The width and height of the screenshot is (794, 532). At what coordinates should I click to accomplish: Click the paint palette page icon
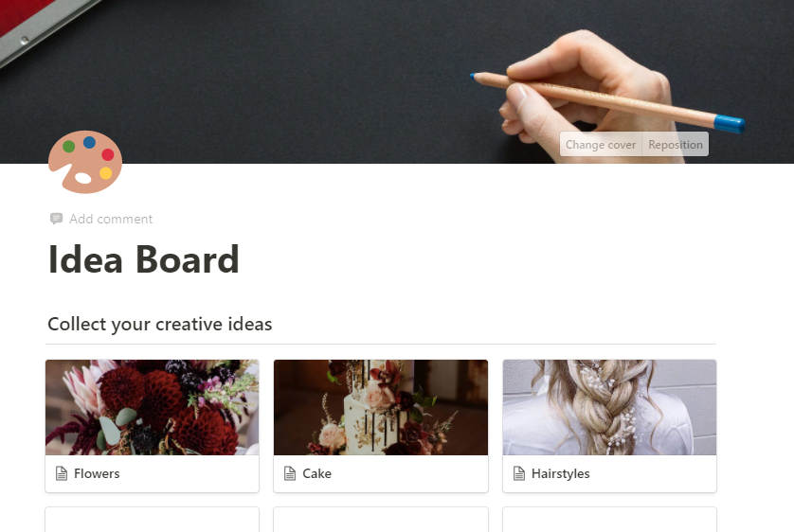coord(85,162)
